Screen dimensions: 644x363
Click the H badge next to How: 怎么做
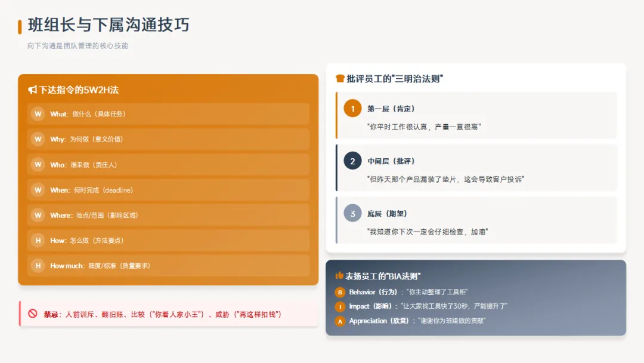pos(38,241)
